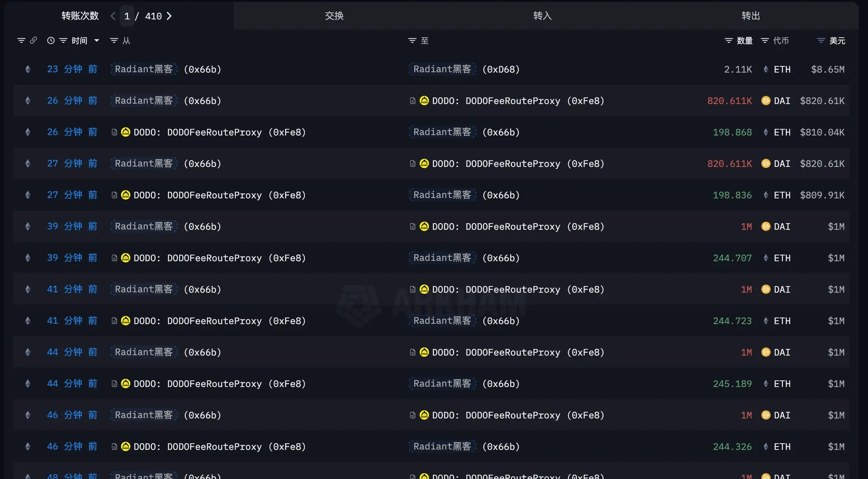Click the Ethereum chain icon in the 23 分钟 row

click(28, 69)
